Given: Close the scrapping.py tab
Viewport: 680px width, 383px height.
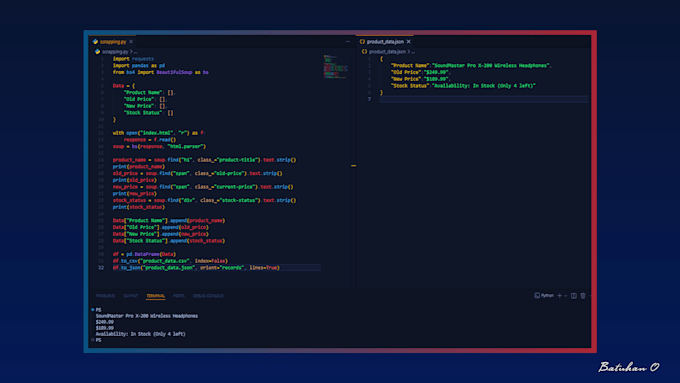Looking at the screenshot, I should click(x=131, y=42).
